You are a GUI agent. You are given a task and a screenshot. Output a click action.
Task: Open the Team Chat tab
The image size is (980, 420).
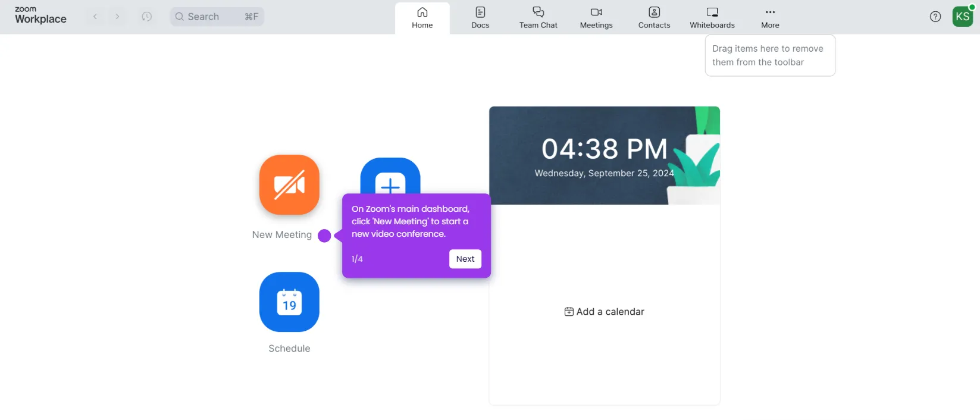tap(538, 18)
